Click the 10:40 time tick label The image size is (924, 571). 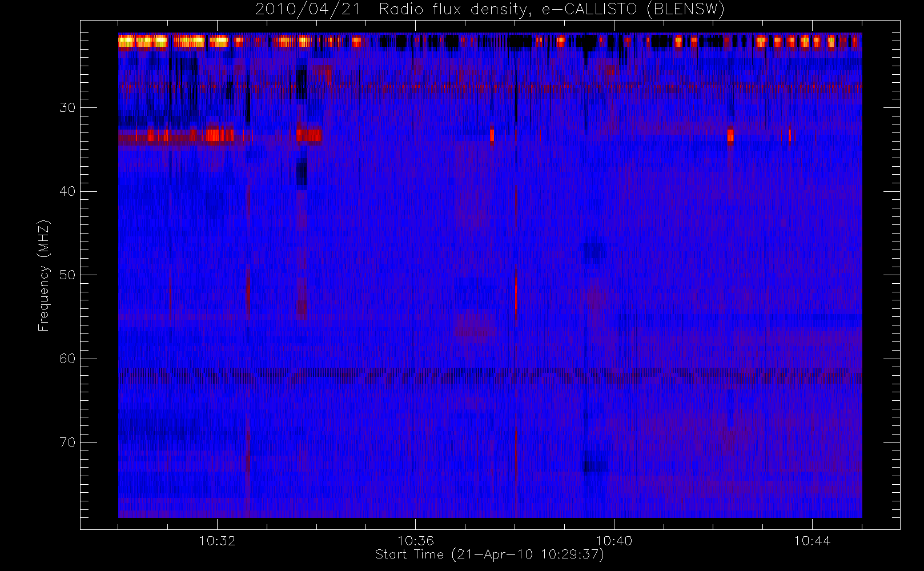point(614,541)
